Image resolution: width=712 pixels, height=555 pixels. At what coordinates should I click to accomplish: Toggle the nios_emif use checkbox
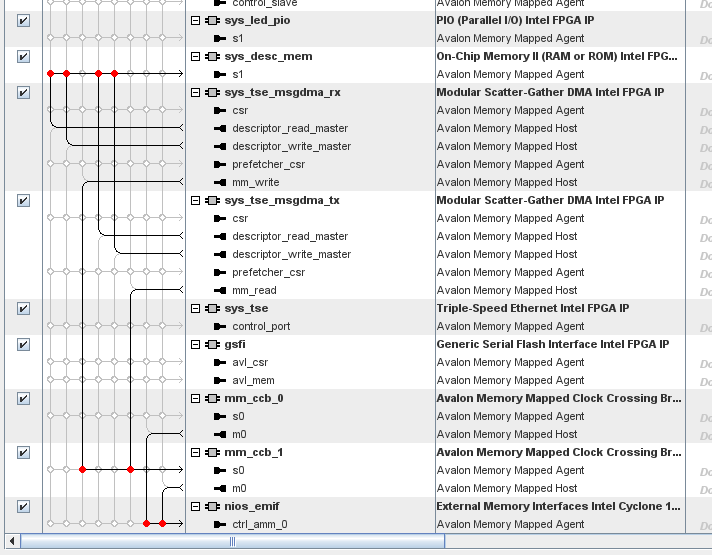pos(24,506)
